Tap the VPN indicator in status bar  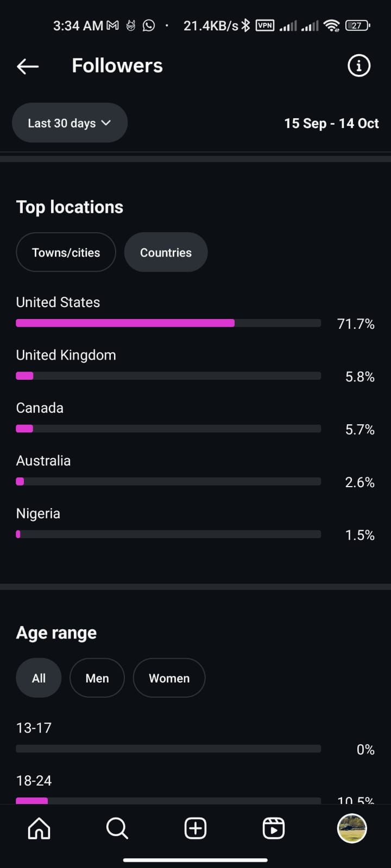(265, 25)
